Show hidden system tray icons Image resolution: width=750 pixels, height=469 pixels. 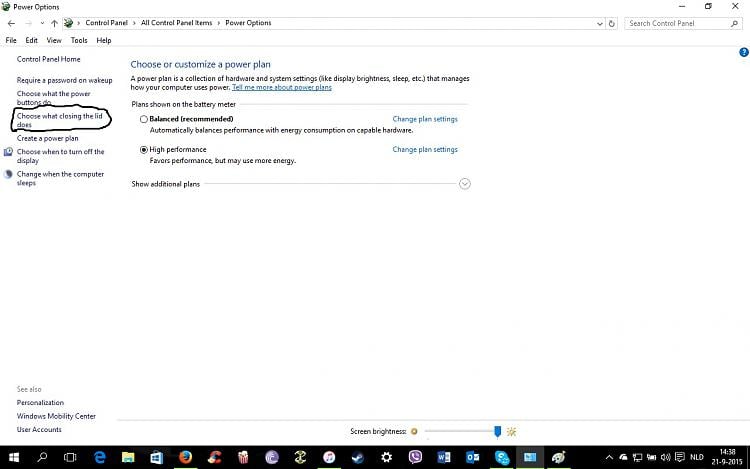click(609, 458)
